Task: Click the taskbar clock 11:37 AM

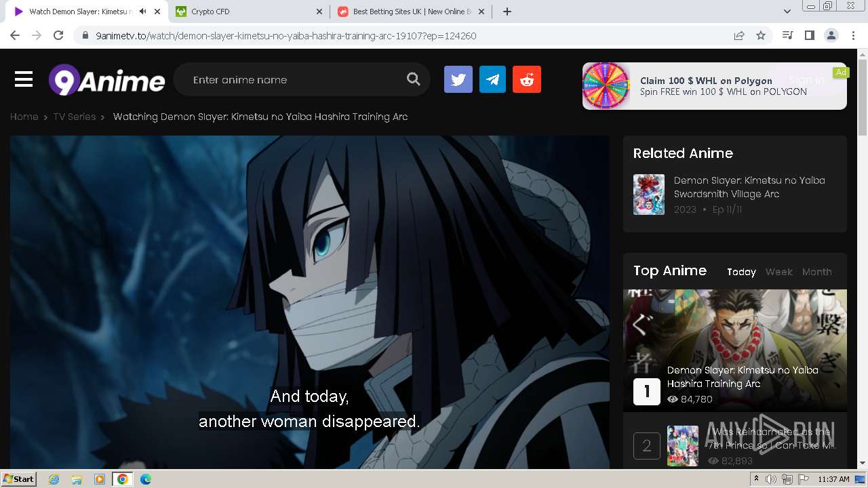Action: coord(833,479)
